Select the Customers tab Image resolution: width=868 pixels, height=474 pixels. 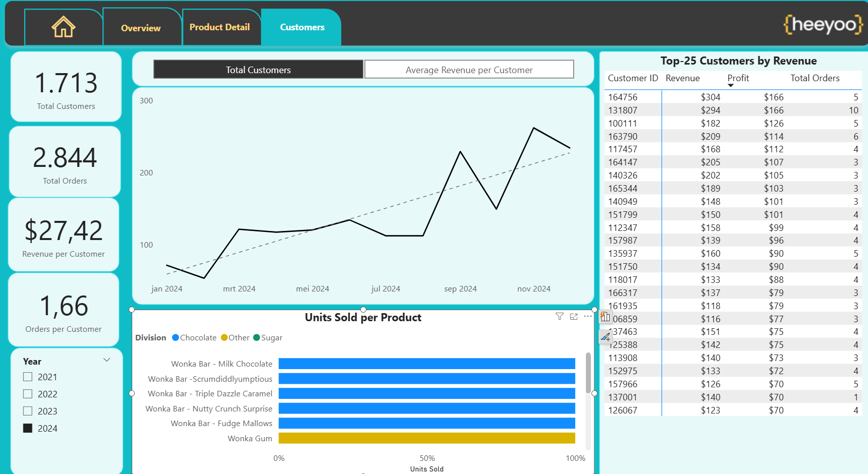pyautogui.click(x=302, y=27)
